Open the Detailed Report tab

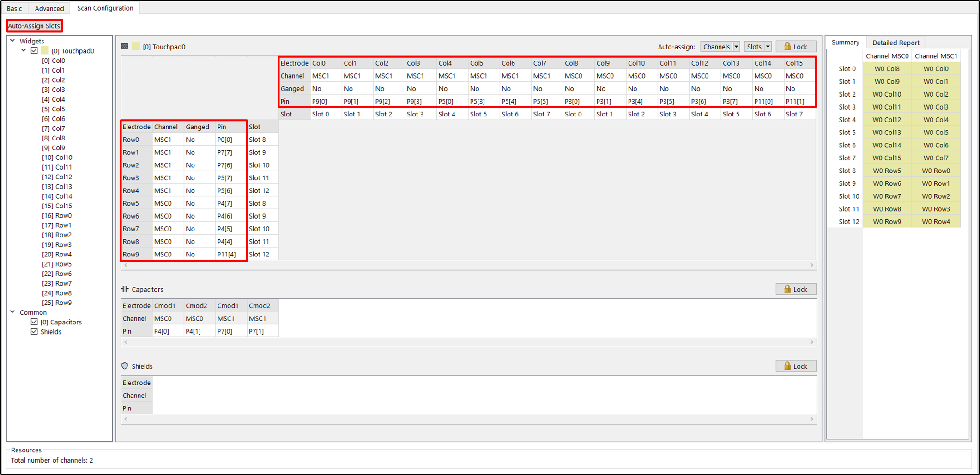pyautogui.click(x=896, y=43)
